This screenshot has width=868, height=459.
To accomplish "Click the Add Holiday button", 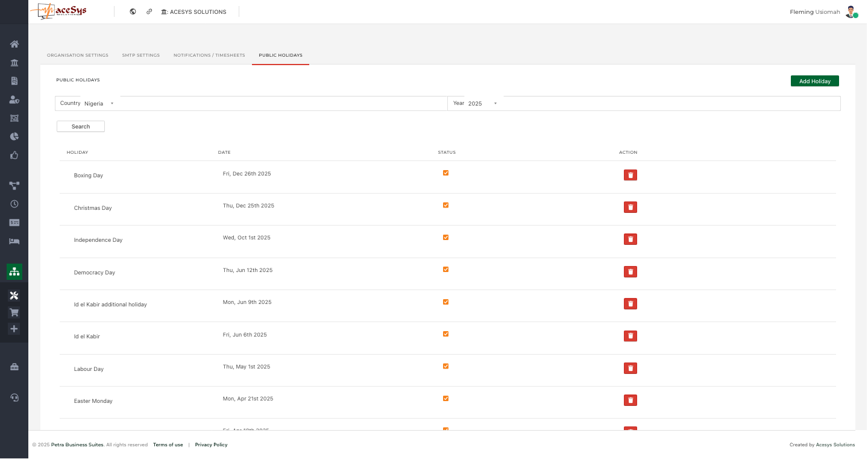I will click(814, 81).
